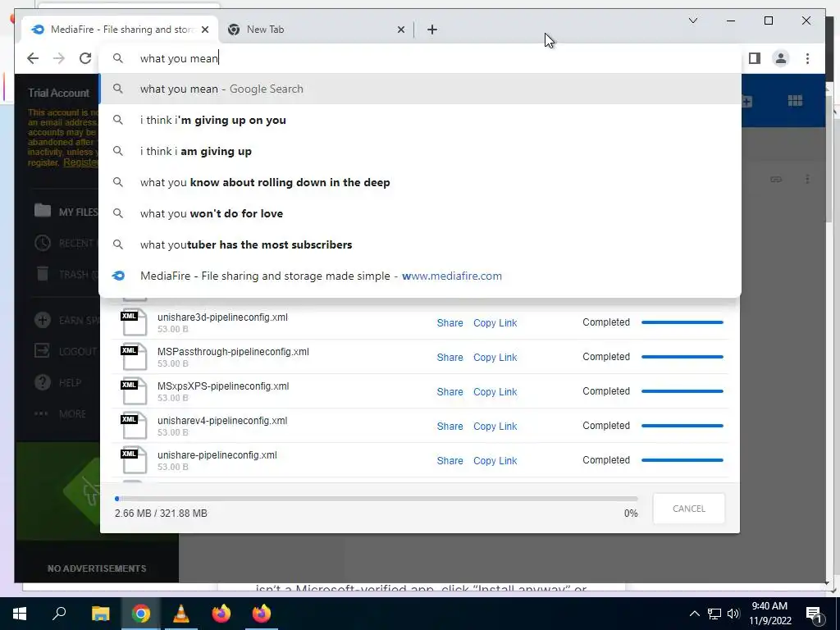Image resolution: width=840 pixels, height=630 pixels.
Task: Click the HELP question mark icon
Action: [x=43, y=382]
